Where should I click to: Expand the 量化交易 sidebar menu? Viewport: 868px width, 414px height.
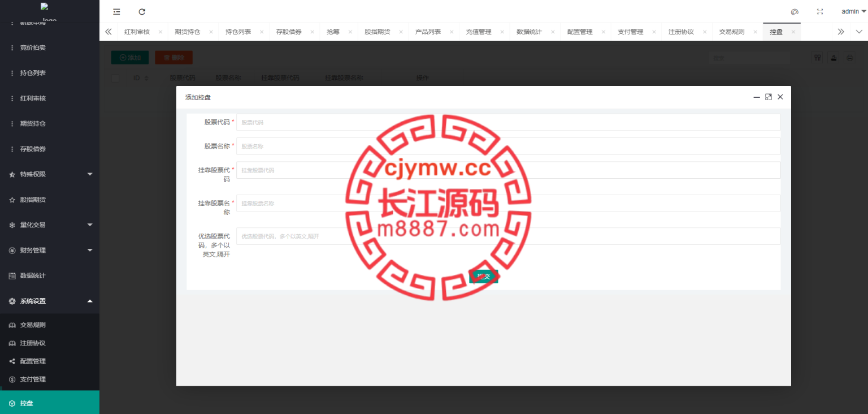point(50,225)
